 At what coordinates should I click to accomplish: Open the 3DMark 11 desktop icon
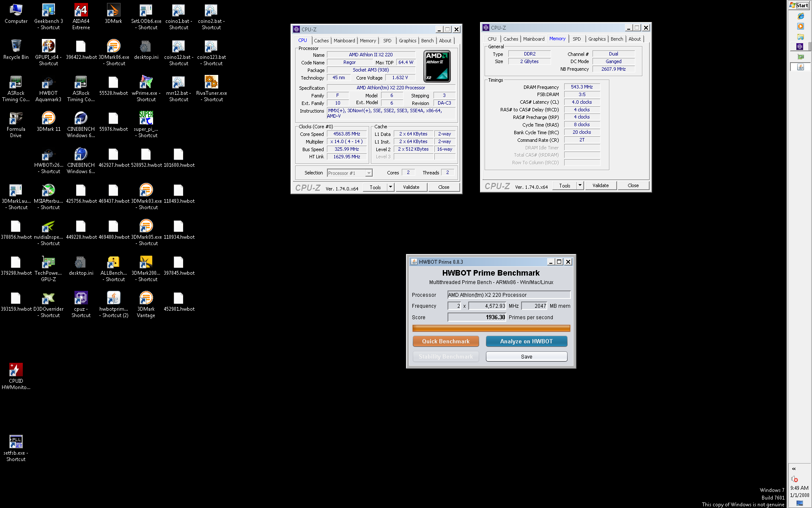point(49,121)
